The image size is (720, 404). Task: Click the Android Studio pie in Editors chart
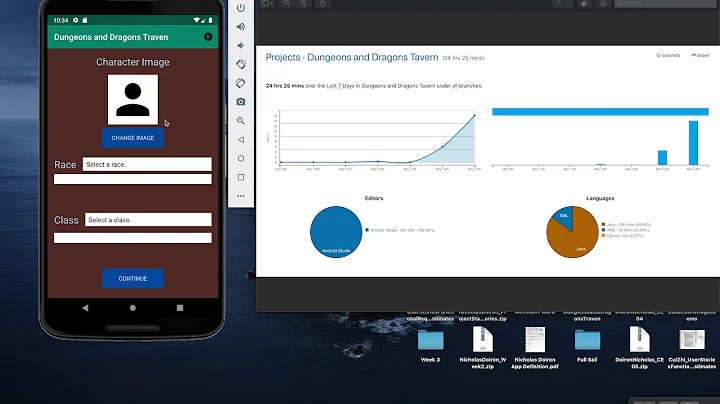336,232
